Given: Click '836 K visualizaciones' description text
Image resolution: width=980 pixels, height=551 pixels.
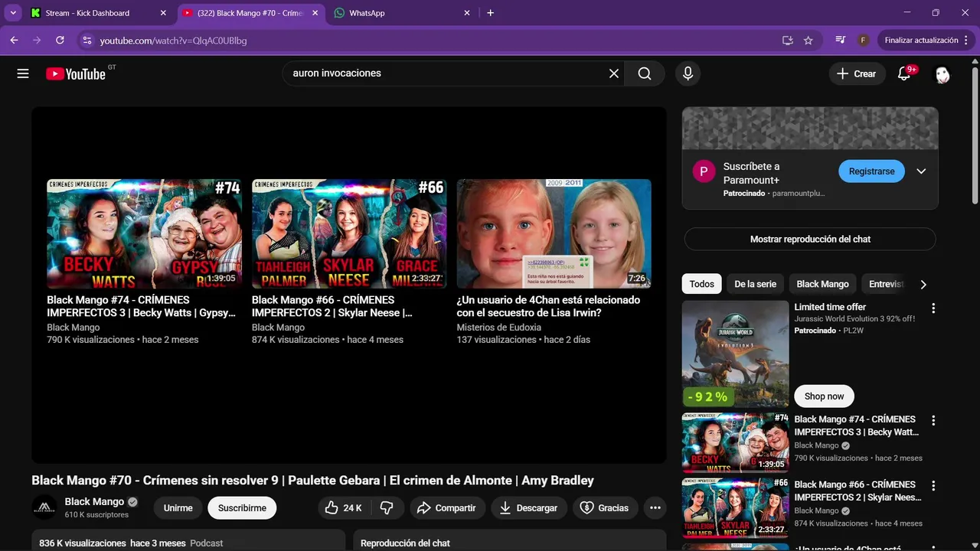Looking at the screenshot, I should (x=83, y=543).
